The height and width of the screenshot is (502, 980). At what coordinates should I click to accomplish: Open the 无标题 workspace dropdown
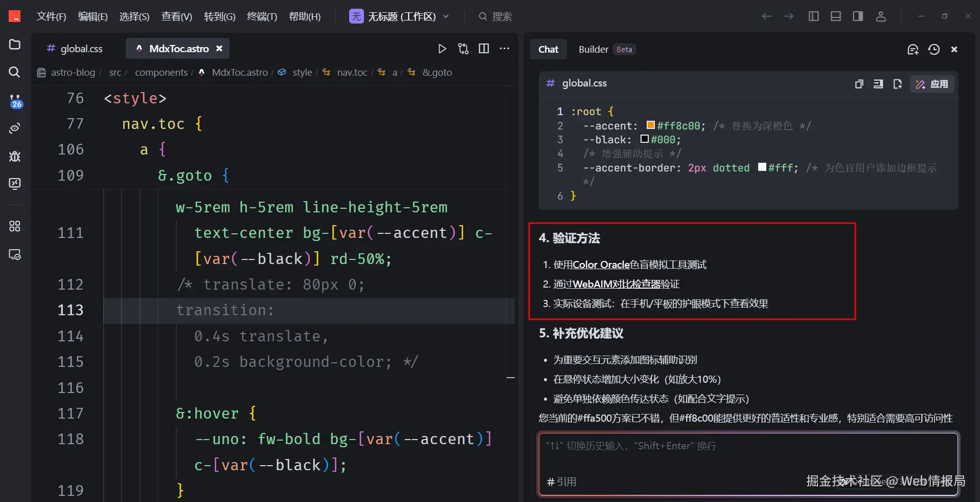(x=446, y=16)
